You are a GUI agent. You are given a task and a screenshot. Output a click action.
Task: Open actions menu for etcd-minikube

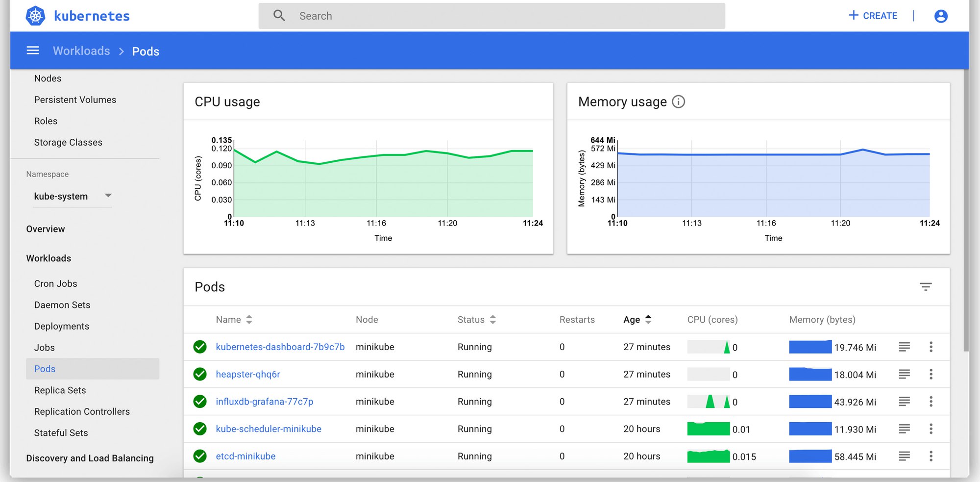(x=931, y=456)
